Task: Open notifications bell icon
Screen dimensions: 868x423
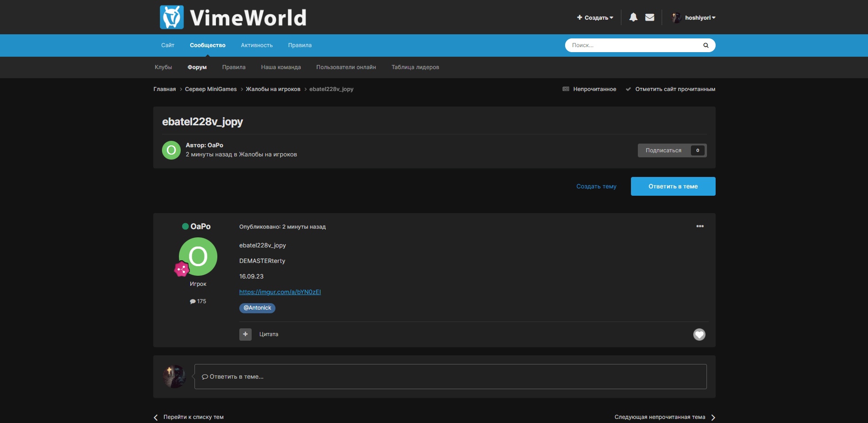Action: [633, 17]
